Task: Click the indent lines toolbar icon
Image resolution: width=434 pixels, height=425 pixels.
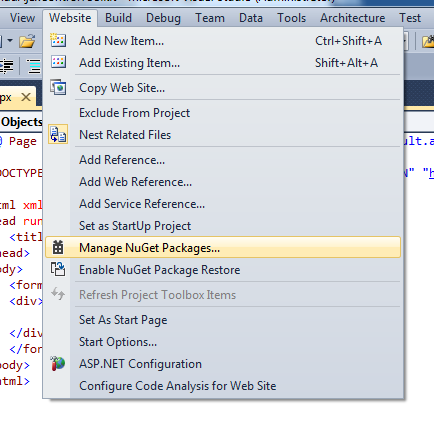Action: [7, 66]
